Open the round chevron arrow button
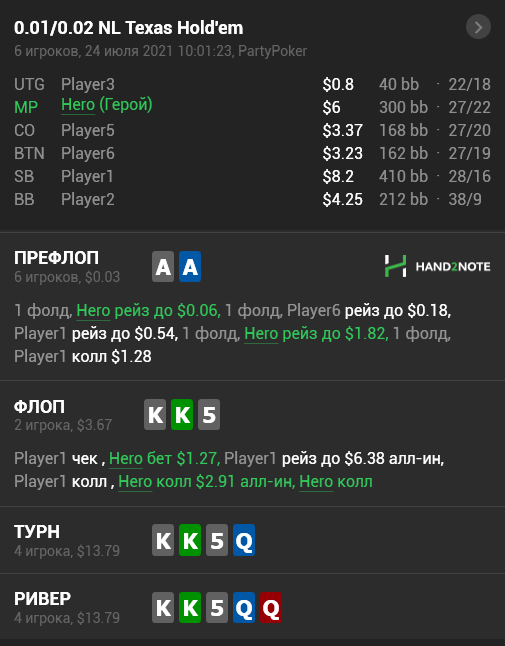This screenshot has height=646, width=505. pyautogui.click(x=478, y=27)
